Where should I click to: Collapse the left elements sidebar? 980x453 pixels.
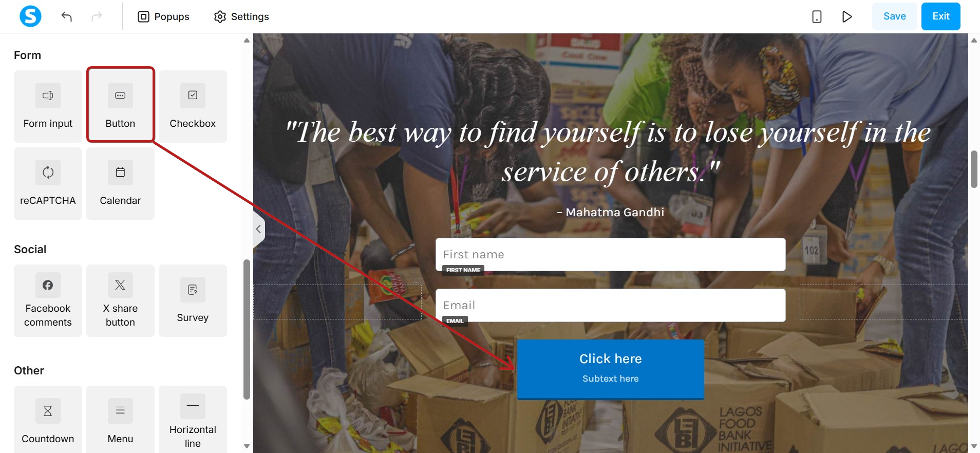click(x=258, y=229)
